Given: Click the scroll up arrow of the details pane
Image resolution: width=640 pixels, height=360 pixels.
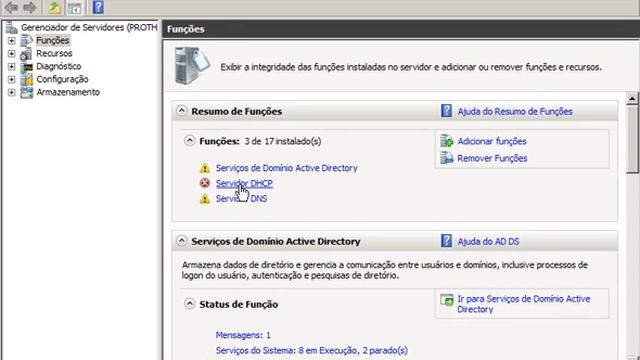Looking at the screenshot, I should (632, 98).
